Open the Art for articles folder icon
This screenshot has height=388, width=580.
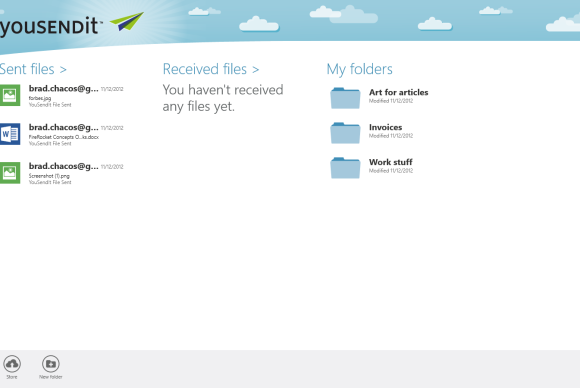345,98
